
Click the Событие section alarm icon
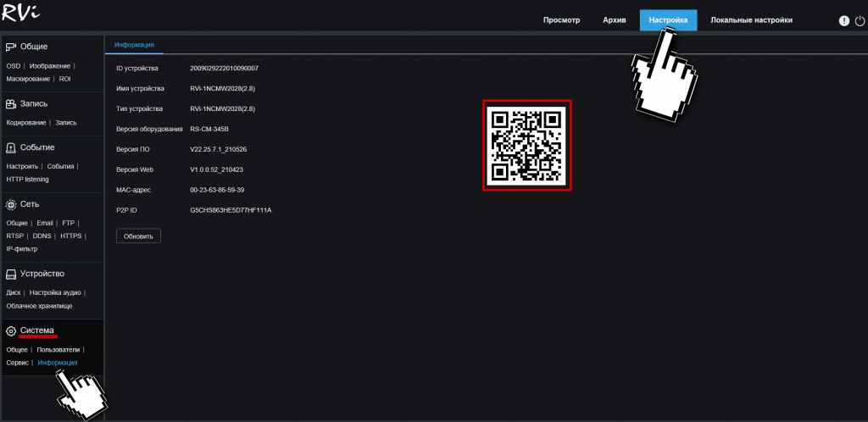point(11,147)
